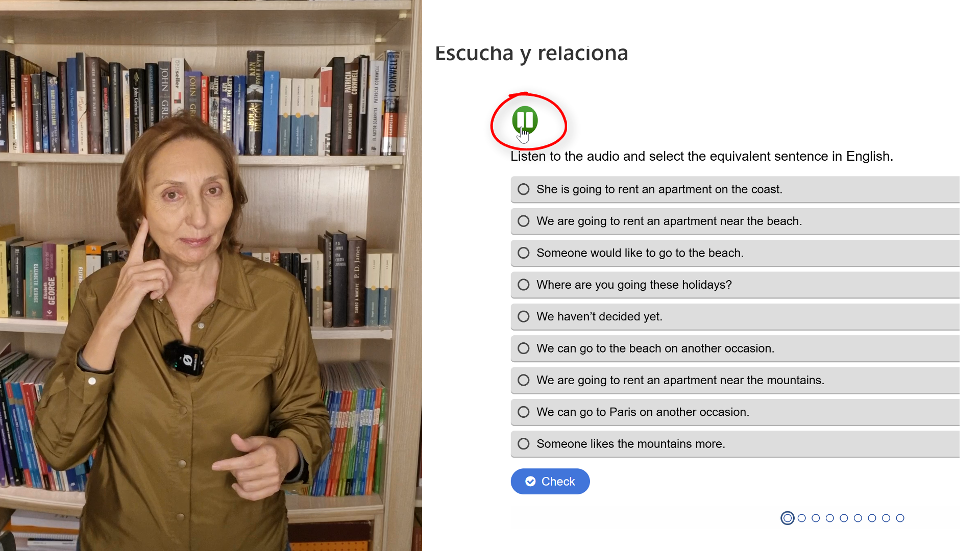Choose the option 'We haven't decided yet.'
The width and height of the screenshot is (980, 551).
tap(735, 316)
